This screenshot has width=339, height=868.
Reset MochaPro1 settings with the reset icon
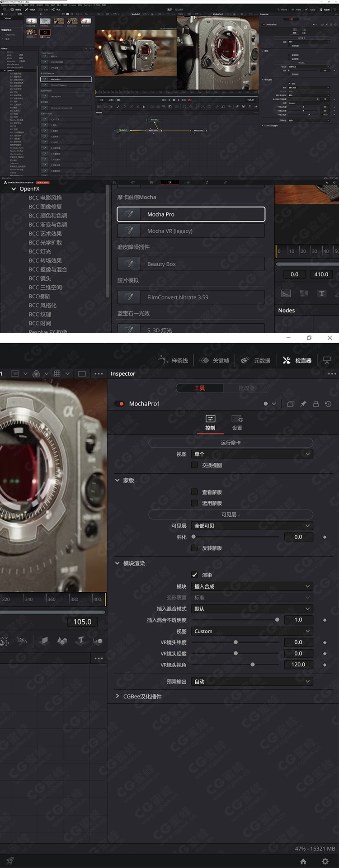coord(328,404)
